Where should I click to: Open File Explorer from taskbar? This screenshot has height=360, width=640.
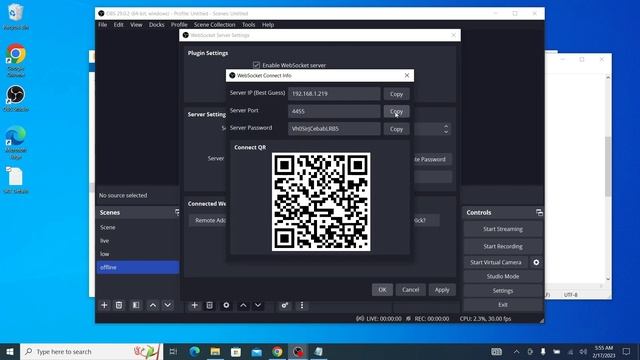216,351
